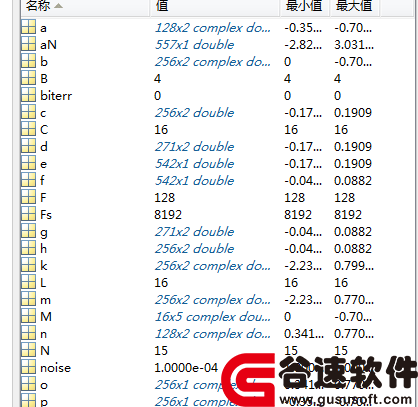Click the variable icon for a
418x407 pixels.
click(x=28, y=27)
